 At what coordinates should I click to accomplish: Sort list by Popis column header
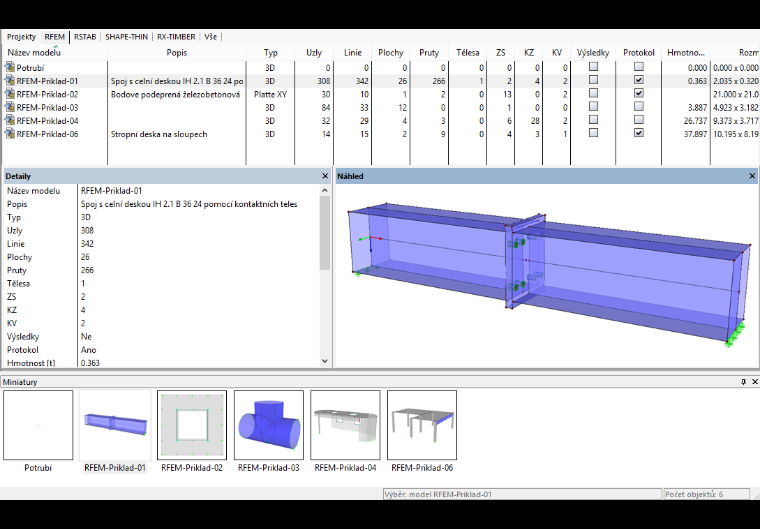click(176, 53)
